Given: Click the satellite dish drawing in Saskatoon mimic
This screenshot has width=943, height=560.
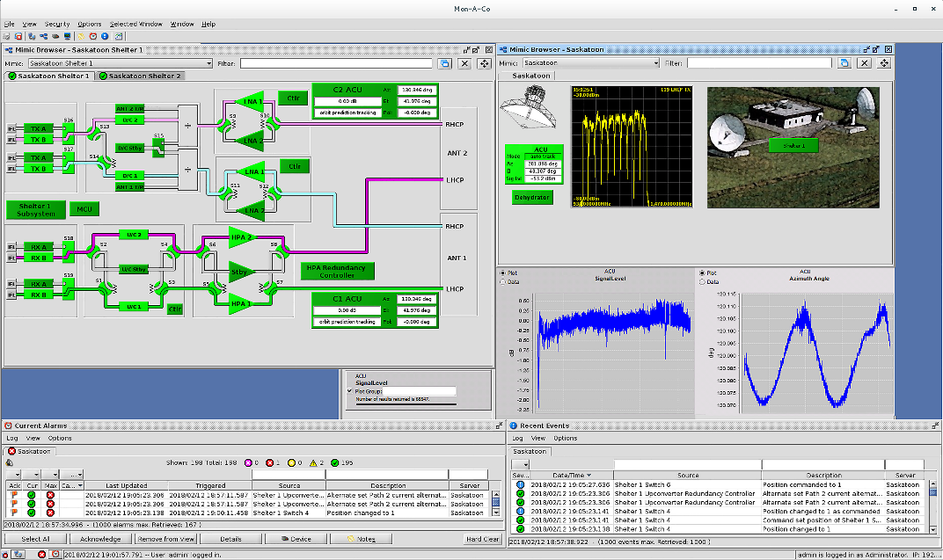Looking at the screenshot, I should (529, 107).
